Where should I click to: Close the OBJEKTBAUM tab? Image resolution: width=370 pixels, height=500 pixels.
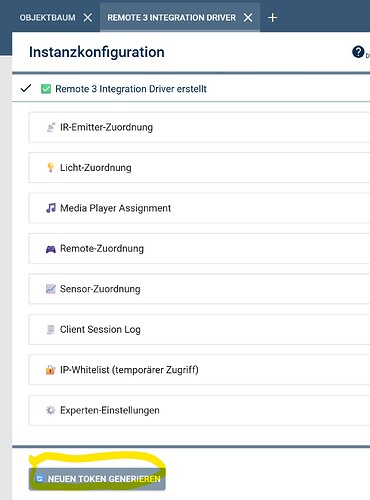88,17
